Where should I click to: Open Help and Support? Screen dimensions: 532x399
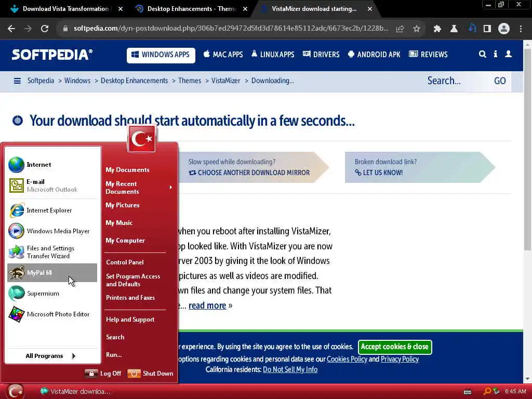(130, 320)
